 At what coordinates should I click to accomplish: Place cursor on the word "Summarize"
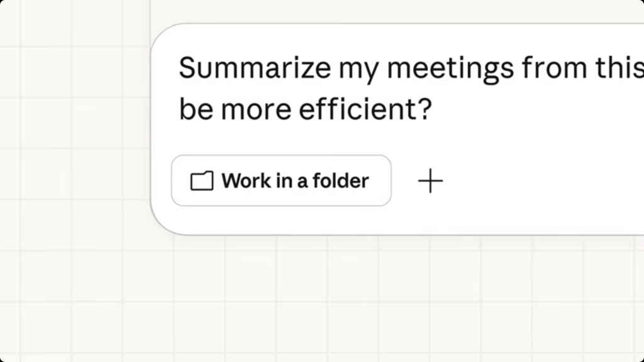[254, 68]
